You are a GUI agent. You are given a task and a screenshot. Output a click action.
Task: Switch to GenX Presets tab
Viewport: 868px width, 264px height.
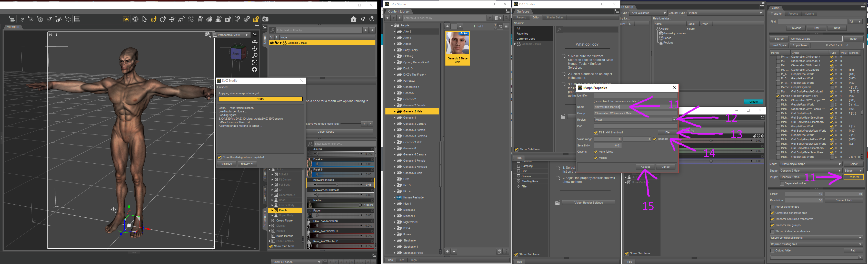793,14
